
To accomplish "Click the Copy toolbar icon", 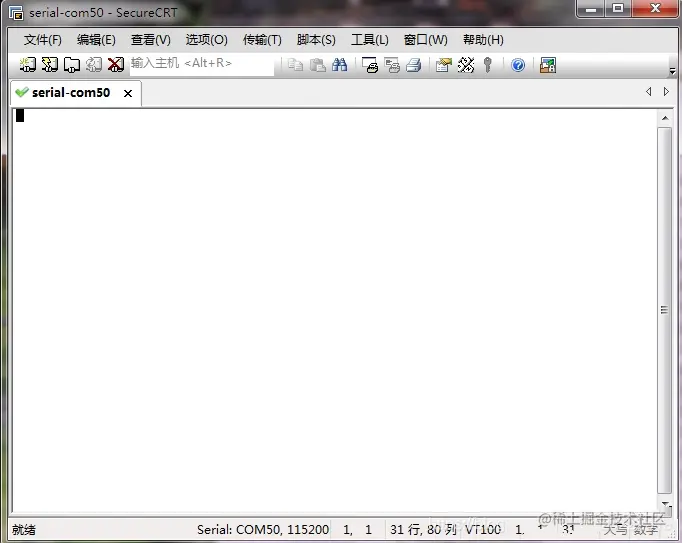I will 295,65.
